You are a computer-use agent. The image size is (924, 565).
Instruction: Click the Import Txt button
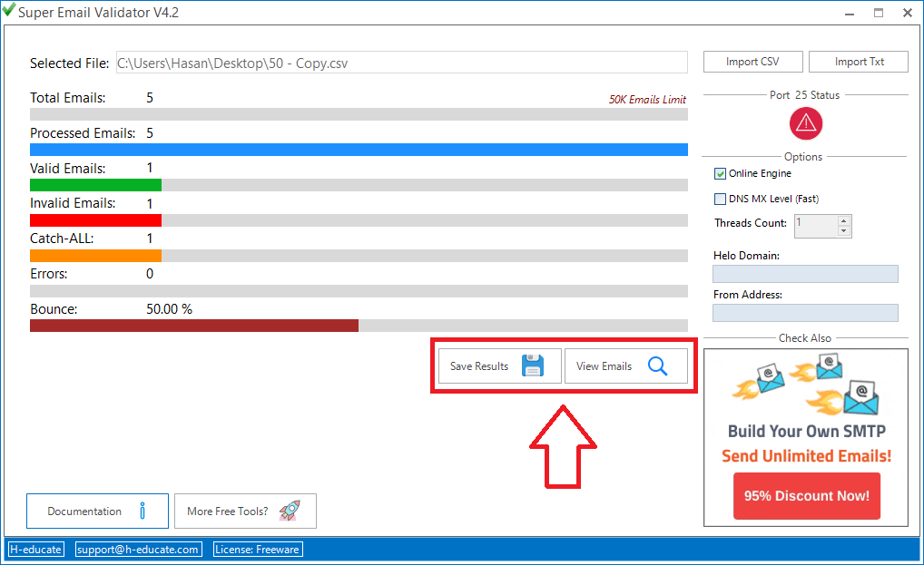tap(859, 62)
